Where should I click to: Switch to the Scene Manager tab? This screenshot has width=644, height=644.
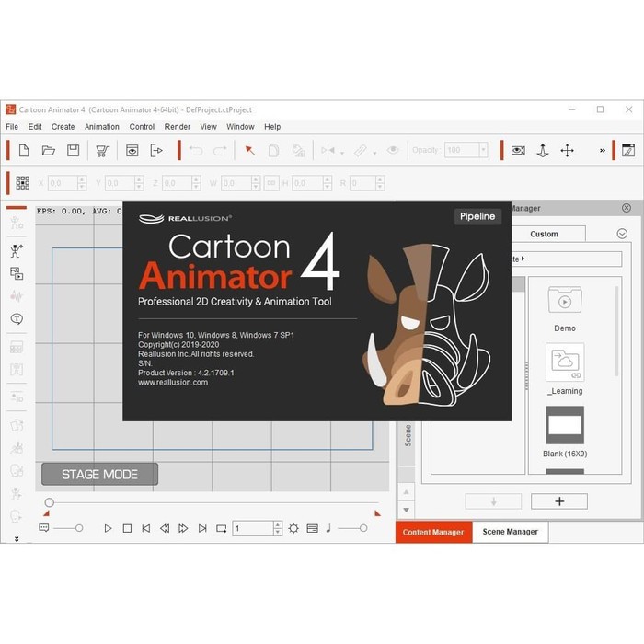[510, 532]
